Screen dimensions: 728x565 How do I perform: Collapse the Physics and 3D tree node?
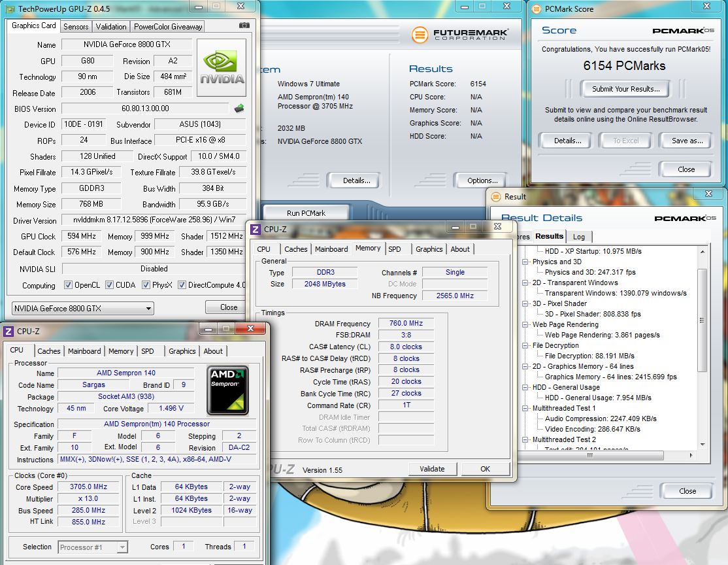[x=525, y=262]
